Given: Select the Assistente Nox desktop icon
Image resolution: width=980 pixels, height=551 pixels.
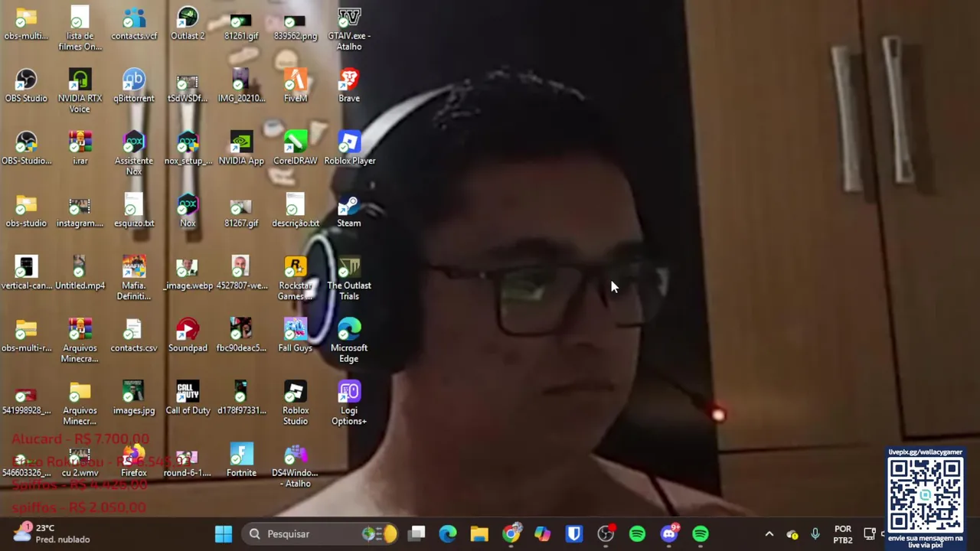Looking at the screenshot, I should pyautogui.click(x=134, y=154).
